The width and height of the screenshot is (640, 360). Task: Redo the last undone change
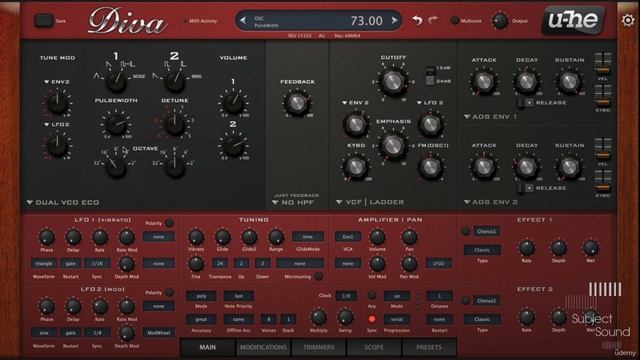(x=433, y=20)
